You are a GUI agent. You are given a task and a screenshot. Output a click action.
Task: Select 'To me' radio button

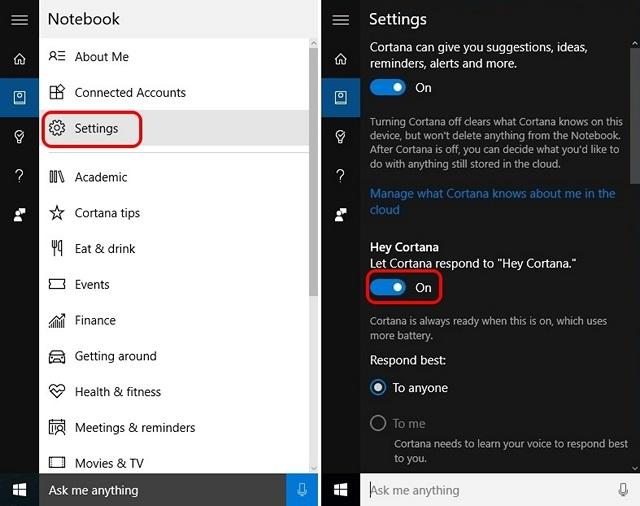pyautogui.click(x=378, y=423)
